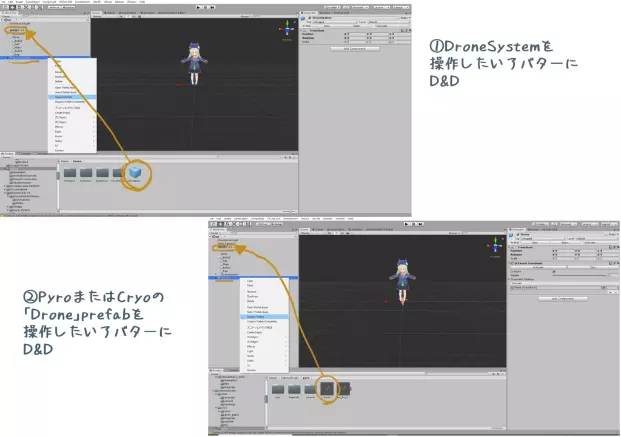Screen dimensions: 621x437
Task: Toggle object active checkbox in lower Inspector
Action: click(x=518, y=234)
